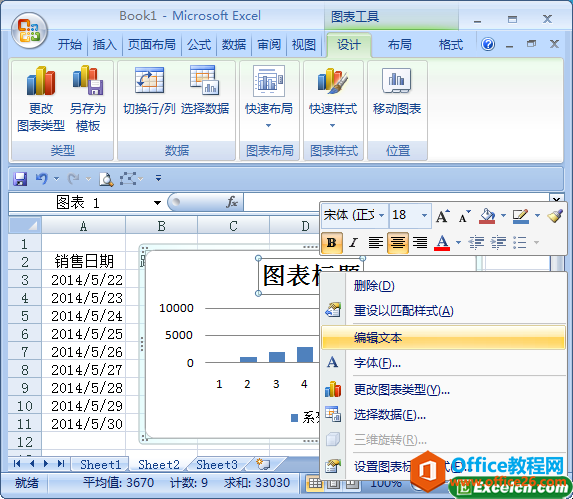Click the Format Painter brush icon

pyautogui.click(x=555, y=216)
